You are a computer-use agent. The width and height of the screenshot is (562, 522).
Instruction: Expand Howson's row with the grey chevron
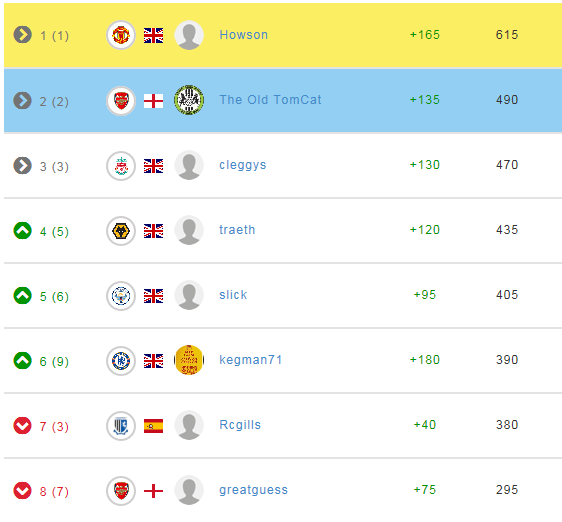pos(23,35)
